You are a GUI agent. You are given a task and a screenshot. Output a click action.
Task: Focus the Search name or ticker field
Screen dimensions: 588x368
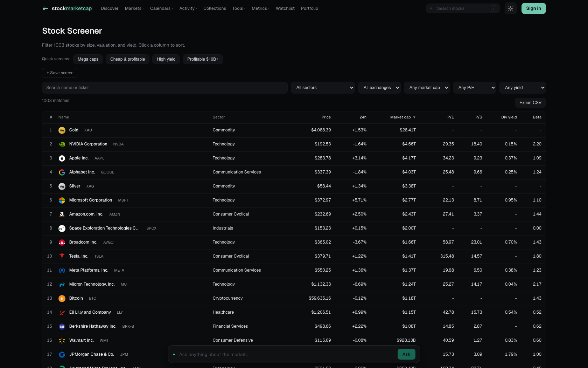click(165, 88)
